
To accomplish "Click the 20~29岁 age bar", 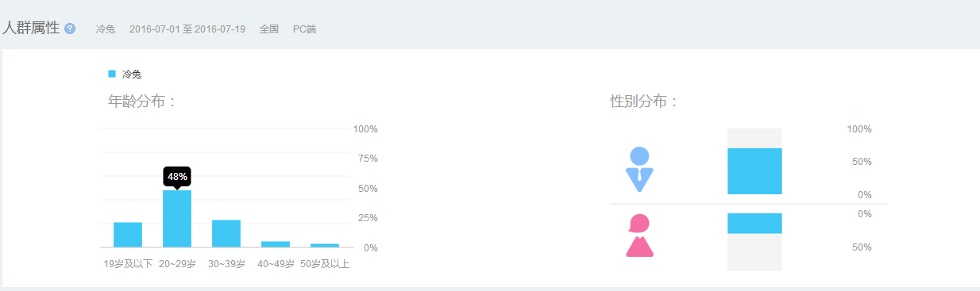I will click(x=177, y=219).
